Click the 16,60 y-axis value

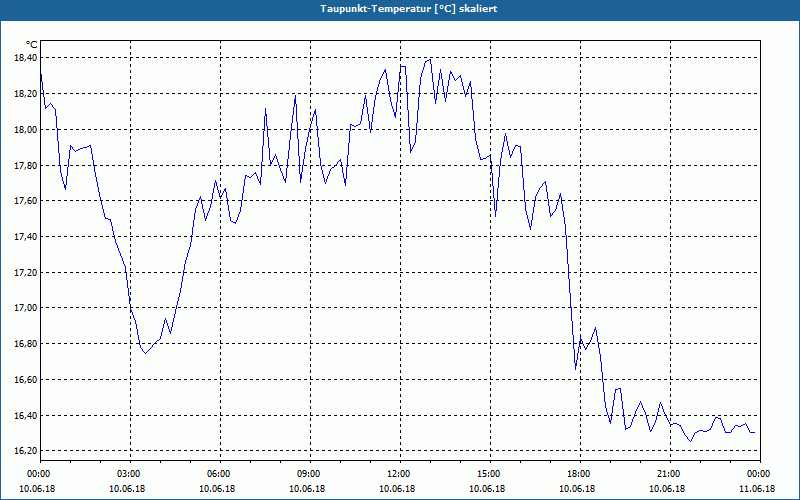(x=26, y=380)
